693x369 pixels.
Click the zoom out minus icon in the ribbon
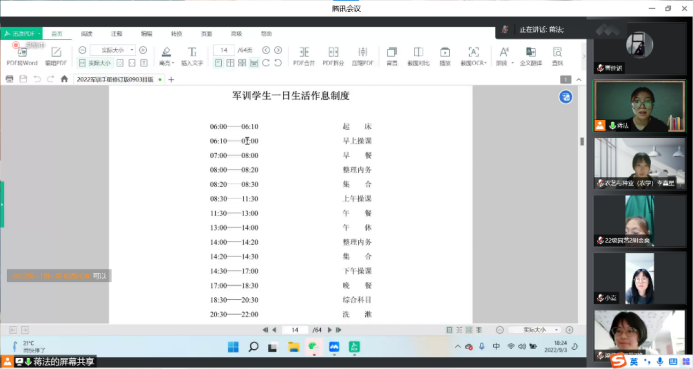tap(82, 50)
